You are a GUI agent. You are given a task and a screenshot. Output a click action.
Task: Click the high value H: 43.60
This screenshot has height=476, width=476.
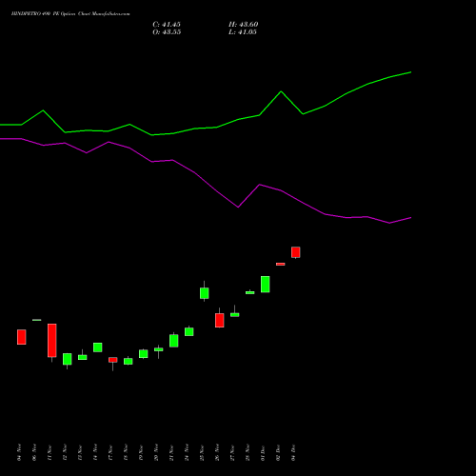click(244, 25)
